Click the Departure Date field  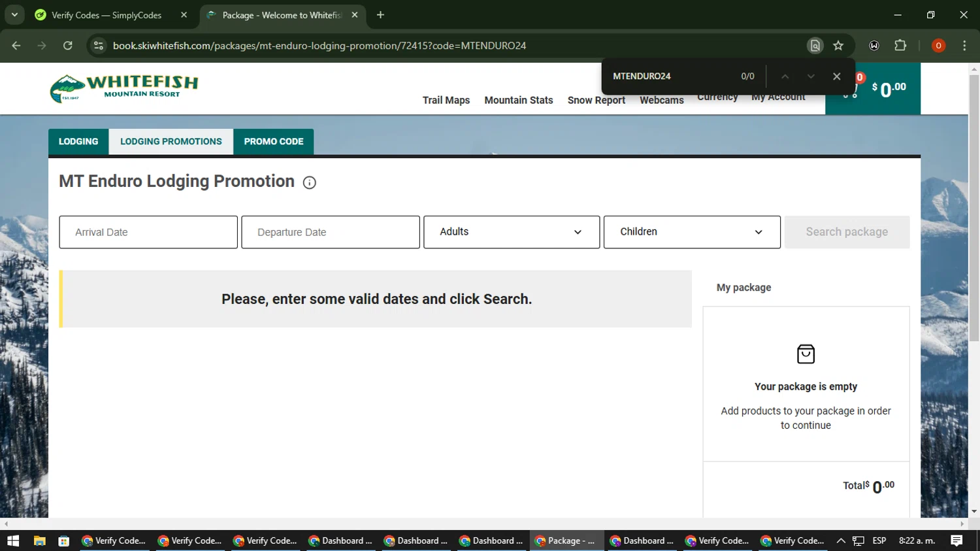pyautogui.click(x=331, y=232)
